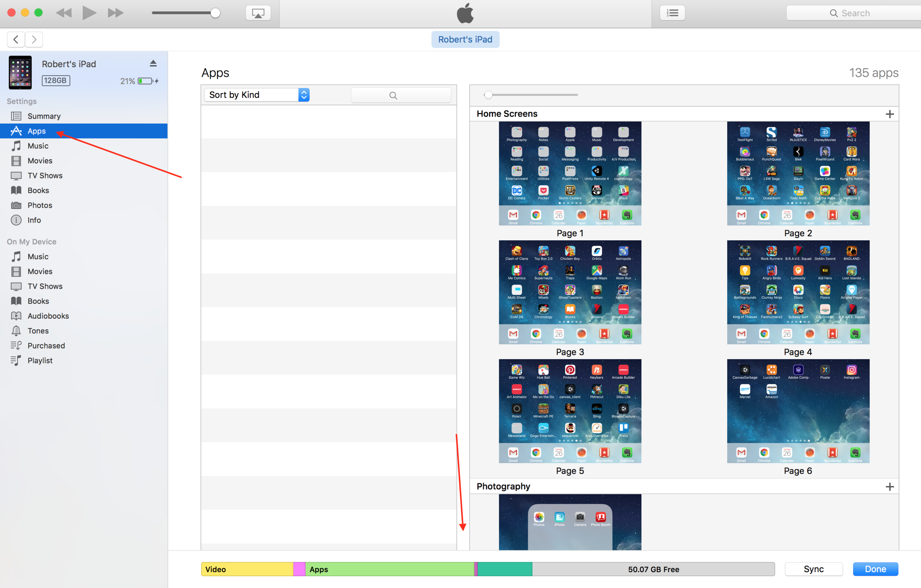Click the home screen zoom slider
921x588 pixels.
coord(532,95)
